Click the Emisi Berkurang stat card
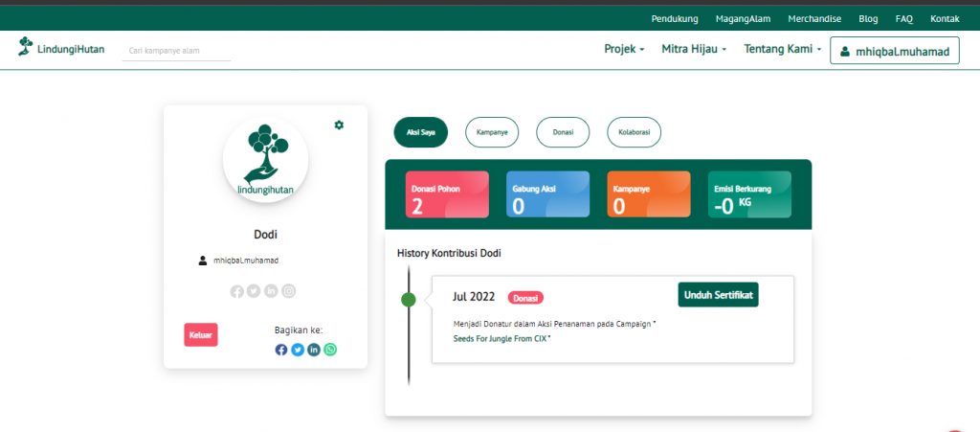 749,194
